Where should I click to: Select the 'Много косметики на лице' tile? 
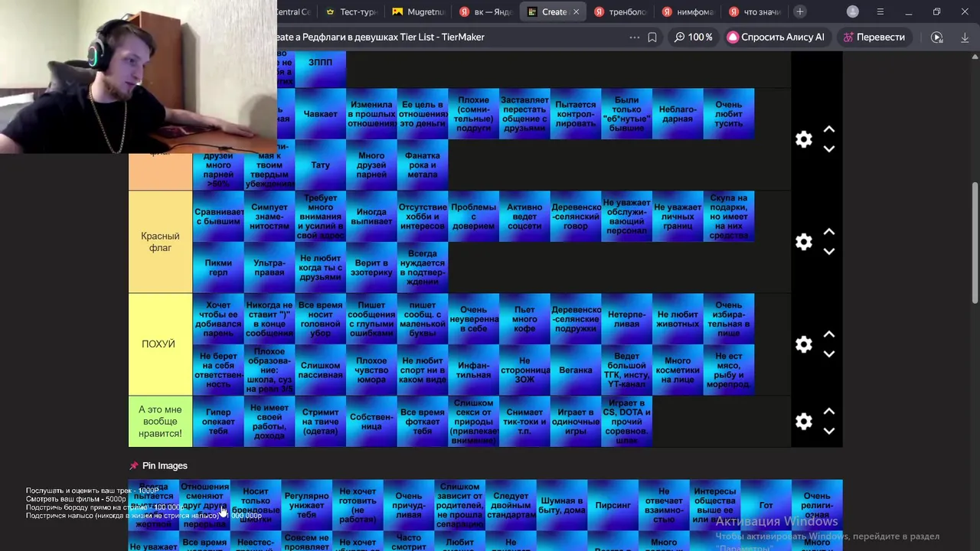point(678,370)
